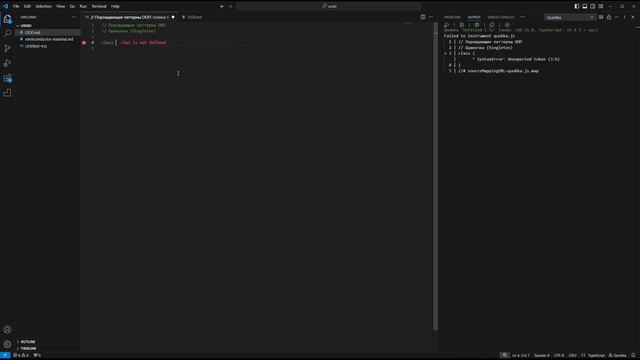The width and height of the screenshot is (640, 360).
Task: Open the Selection menu
Action: click(43, 6)
